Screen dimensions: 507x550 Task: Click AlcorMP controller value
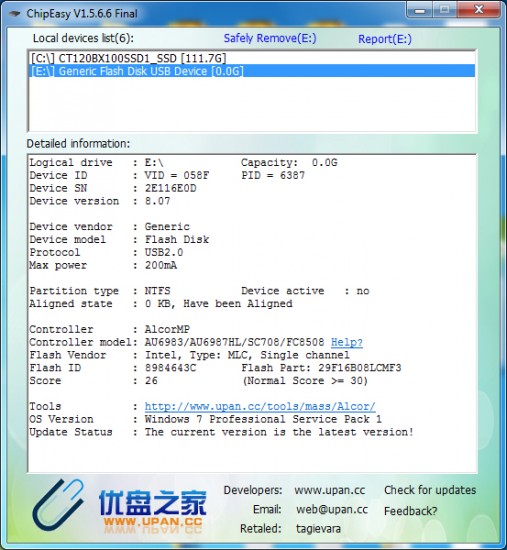(167, 329)
